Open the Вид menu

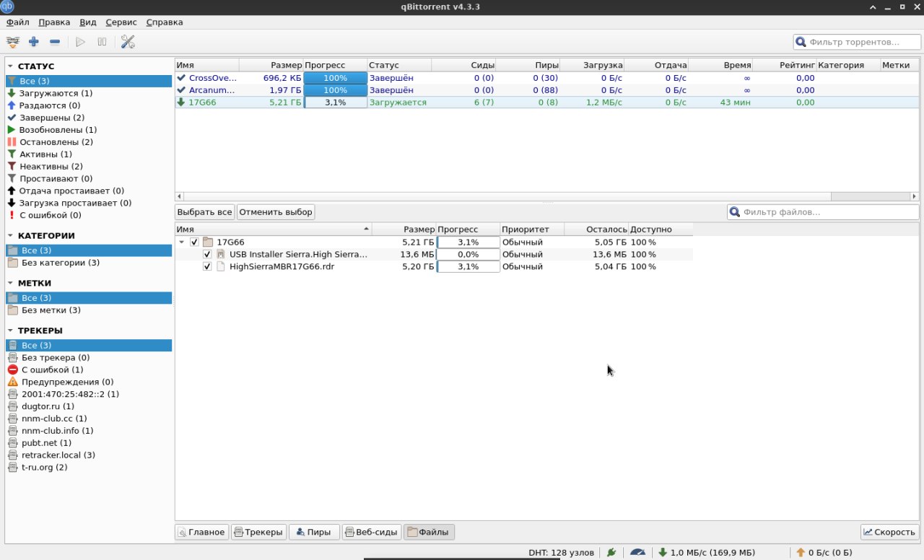coord(87,22)
